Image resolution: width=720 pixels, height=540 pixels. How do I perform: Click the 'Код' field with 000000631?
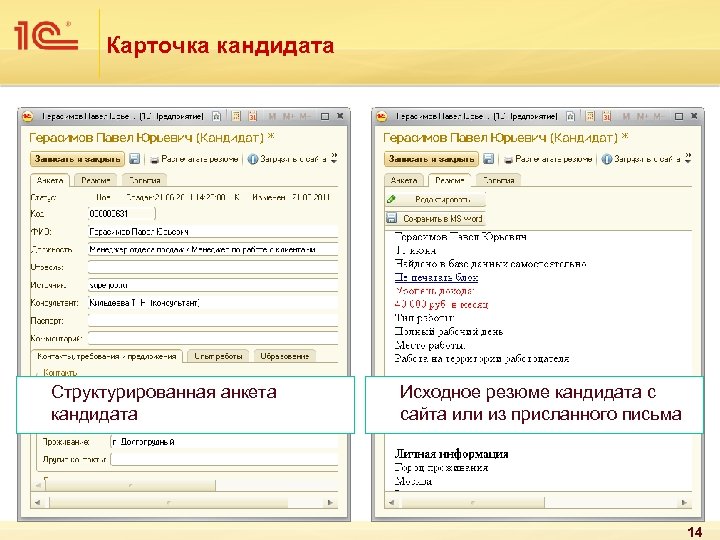coord(122,214)
